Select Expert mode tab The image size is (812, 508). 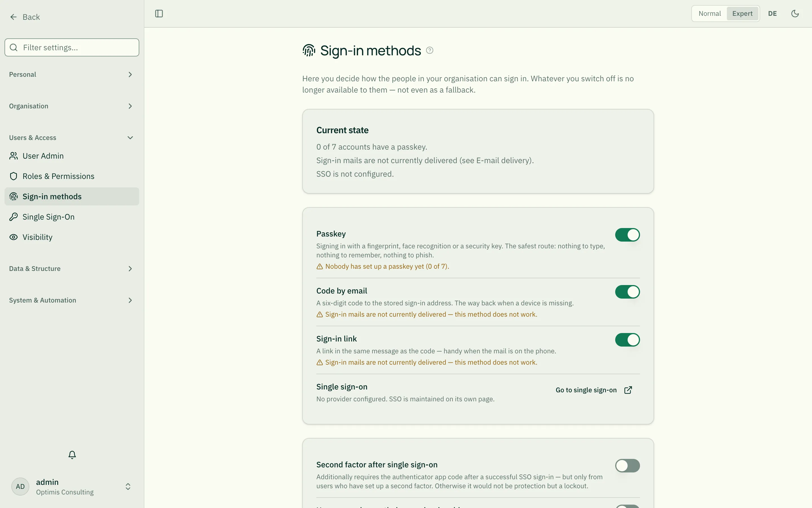(x=742, y=14)
